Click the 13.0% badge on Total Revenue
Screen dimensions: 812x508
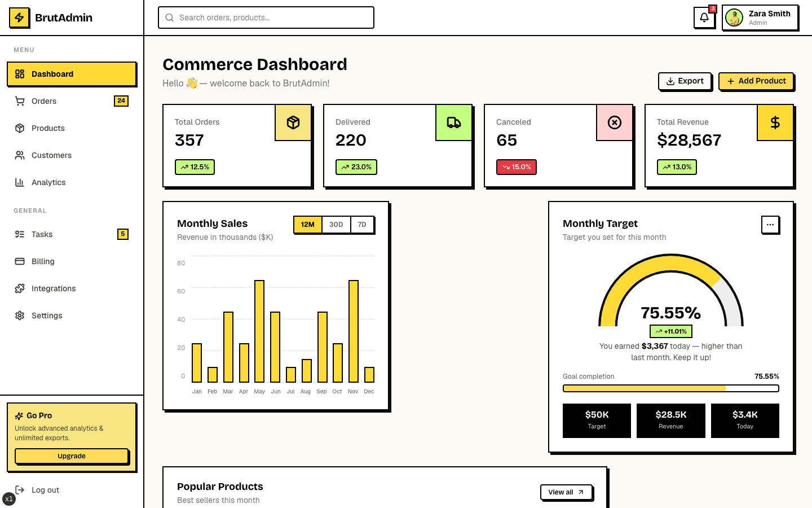point(677,167)
